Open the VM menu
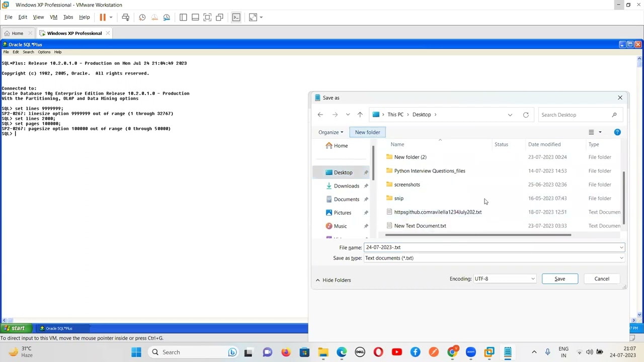 [53, 17]
